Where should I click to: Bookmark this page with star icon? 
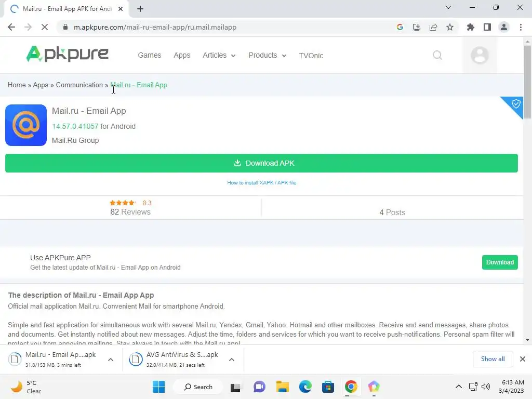coord(450,27)
